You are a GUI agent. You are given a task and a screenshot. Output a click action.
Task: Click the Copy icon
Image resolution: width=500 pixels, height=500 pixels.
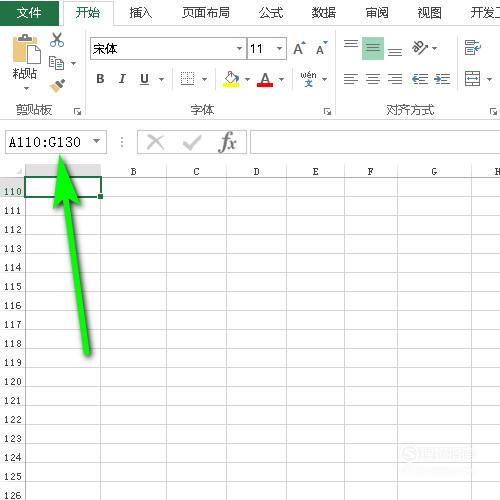(x=56, y=63)
